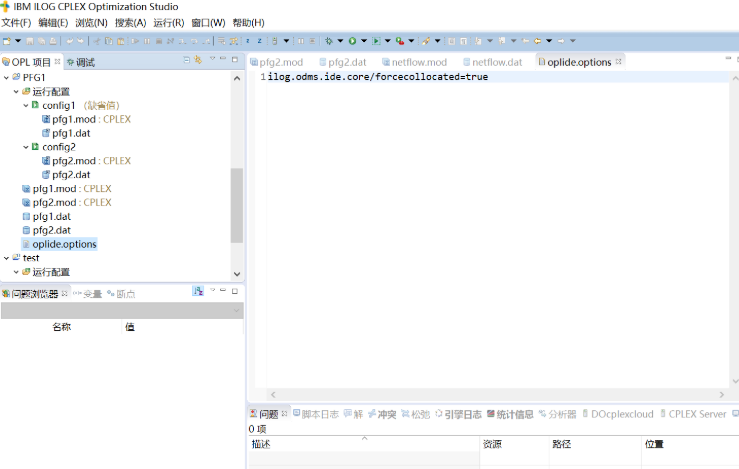Switch to the 调试 panel tab
Viewport: 739px width, 469px height.
pos(81,62)
